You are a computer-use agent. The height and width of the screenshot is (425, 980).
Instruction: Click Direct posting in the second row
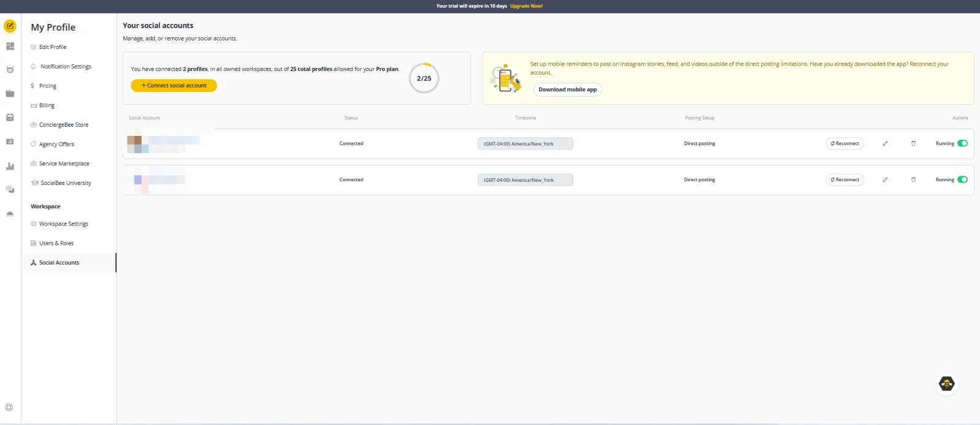[699, 179]
